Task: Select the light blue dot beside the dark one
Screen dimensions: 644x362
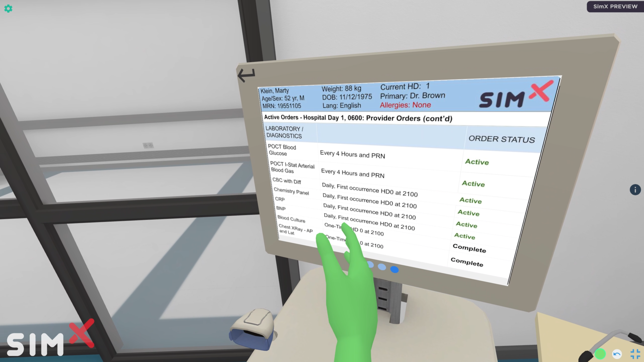Action: click(382, 267)
